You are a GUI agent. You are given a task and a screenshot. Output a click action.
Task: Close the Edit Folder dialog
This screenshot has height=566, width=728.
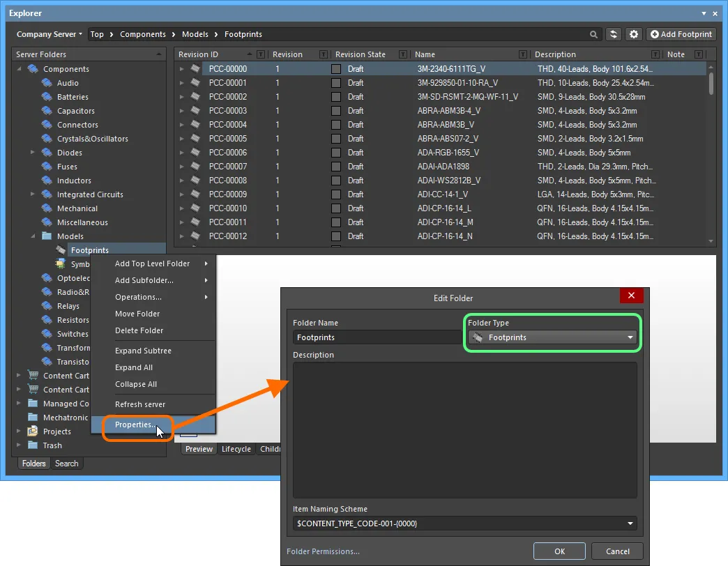tap(631, 296)
